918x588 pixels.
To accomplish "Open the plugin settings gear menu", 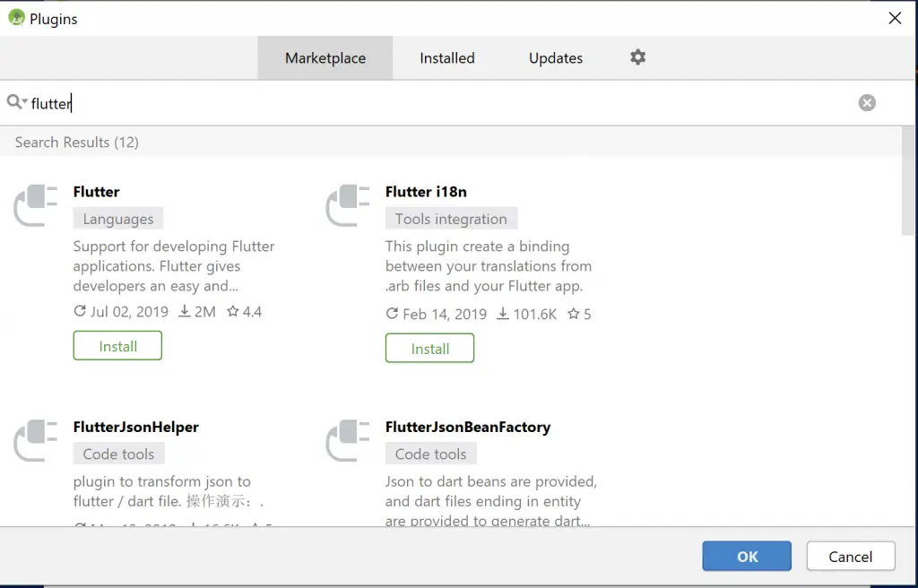I will click(x=637, y=57).
